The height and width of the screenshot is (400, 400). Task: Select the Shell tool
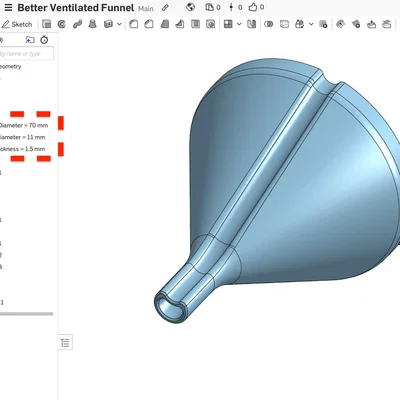(195, 24)
